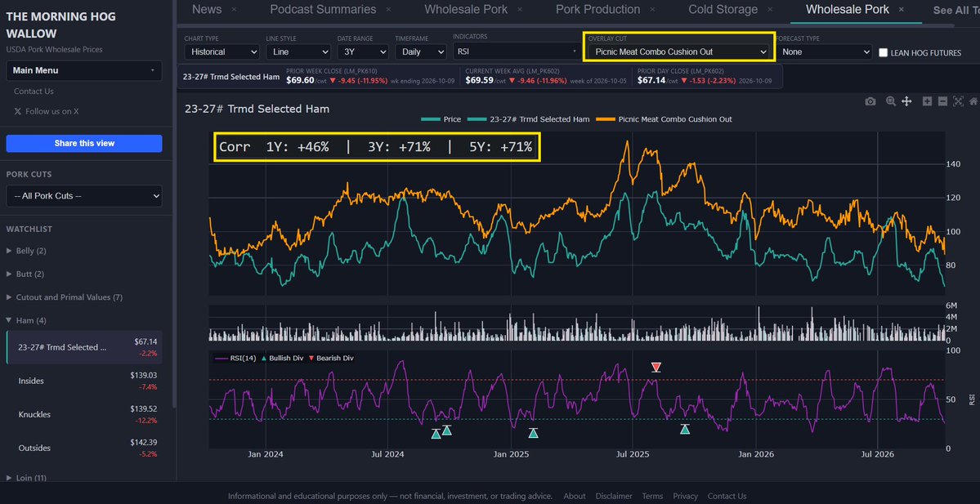Select Outsides in Ham watchlist
Viewport: 980px width, 504px height.
click(x=84, y=448)
